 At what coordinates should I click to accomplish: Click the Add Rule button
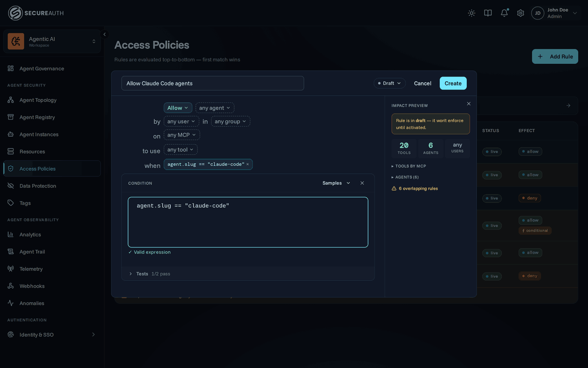555,56
